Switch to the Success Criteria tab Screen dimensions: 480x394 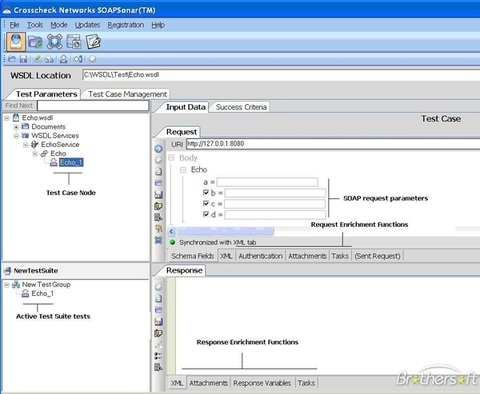241,107
